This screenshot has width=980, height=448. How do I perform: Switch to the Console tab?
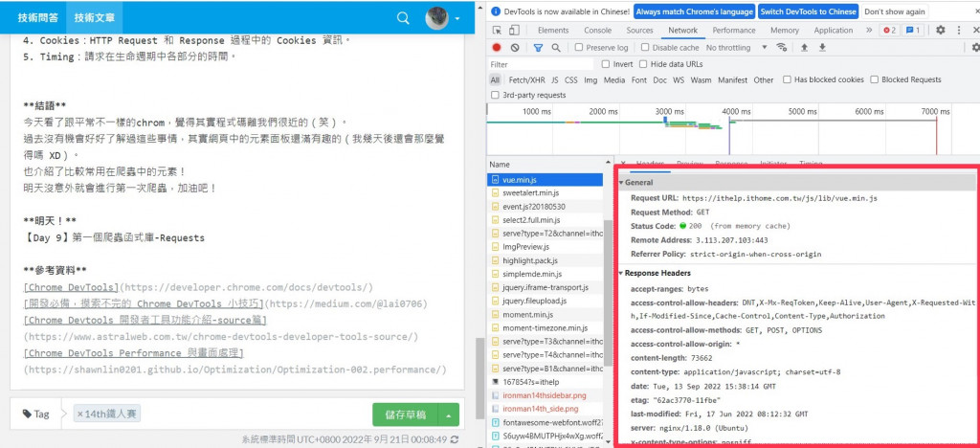coord(598,30)
